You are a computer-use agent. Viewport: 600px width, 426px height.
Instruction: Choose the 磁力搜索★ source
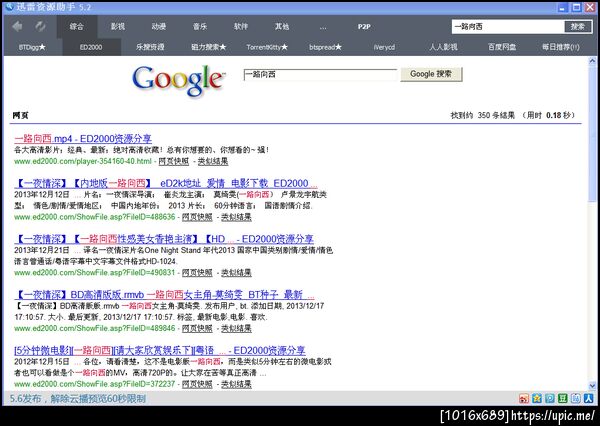point(209,47)
